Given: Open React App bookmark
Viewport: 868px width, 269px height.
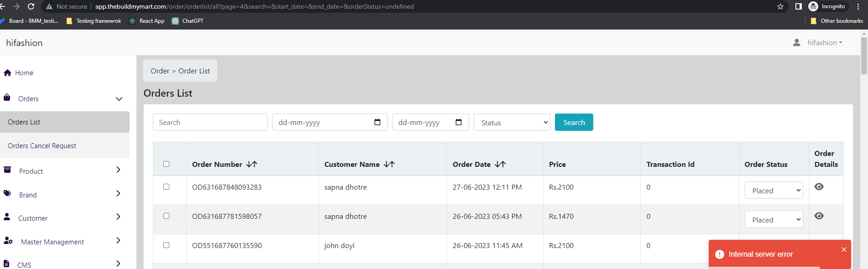Looking at the screenshot, I should coord(146,21).
